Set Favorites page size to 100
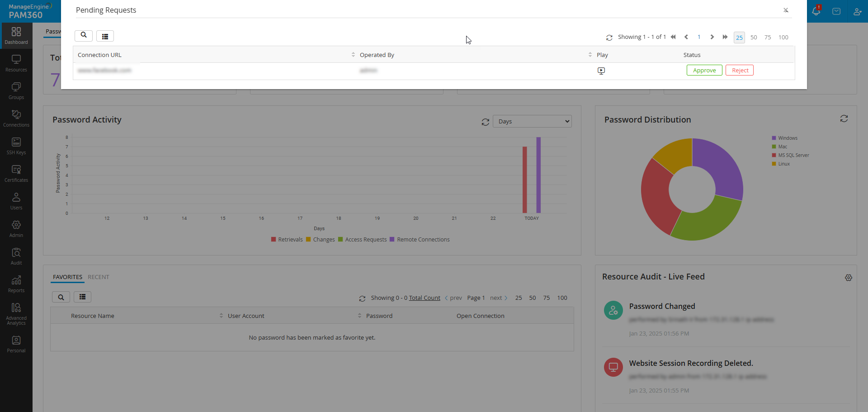 click(562, 298)
